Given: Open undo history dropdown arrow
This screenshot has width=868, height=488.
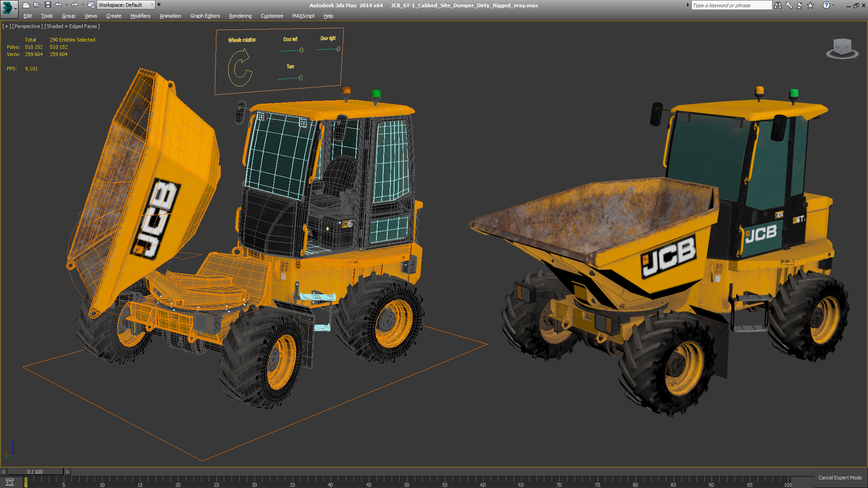Looking at the screenshot, I should pyautogui.click(x=66, y=5).
